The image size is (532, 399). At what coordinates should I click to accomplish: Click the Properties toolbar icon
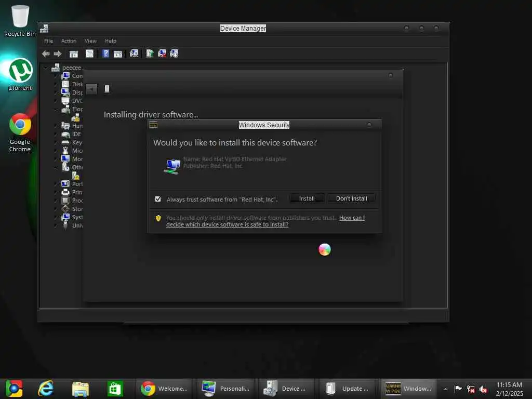tap(89, 54)
